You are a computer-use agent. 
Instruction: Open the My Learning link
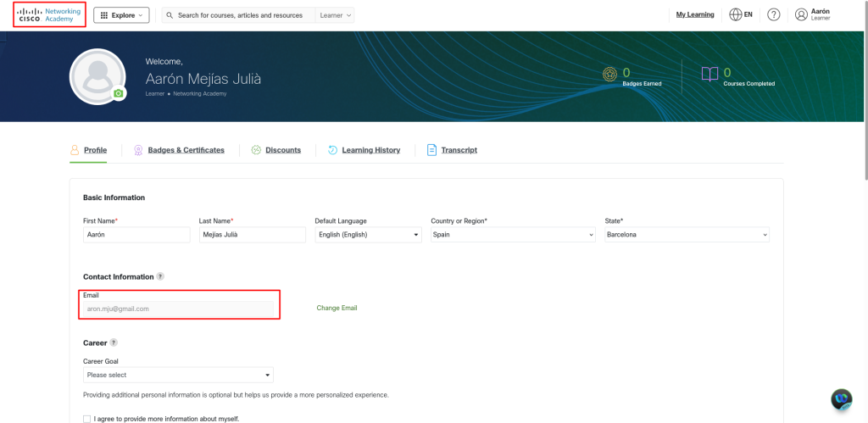coord(694,14)
